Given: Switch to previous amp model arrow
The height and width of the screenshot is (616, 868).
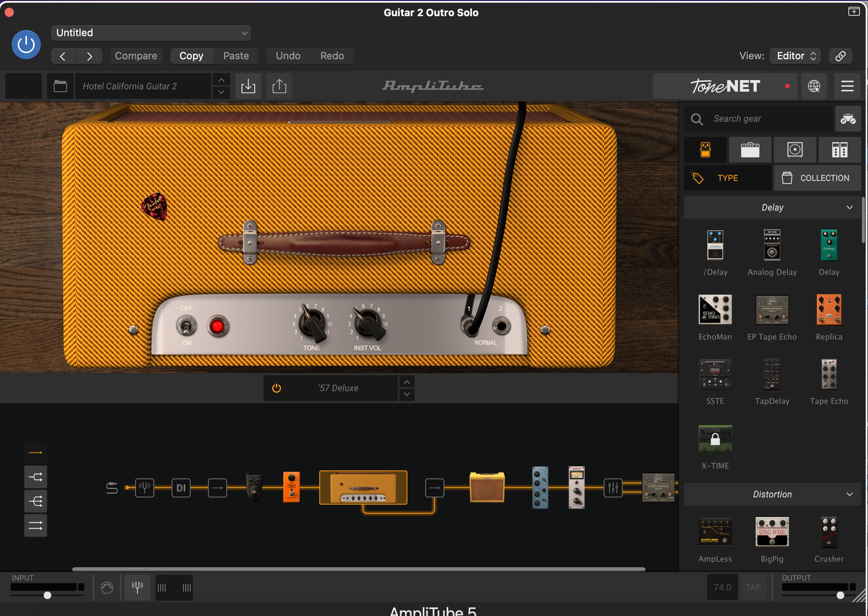Looking at the screenshot, I should tap(407, 382).
